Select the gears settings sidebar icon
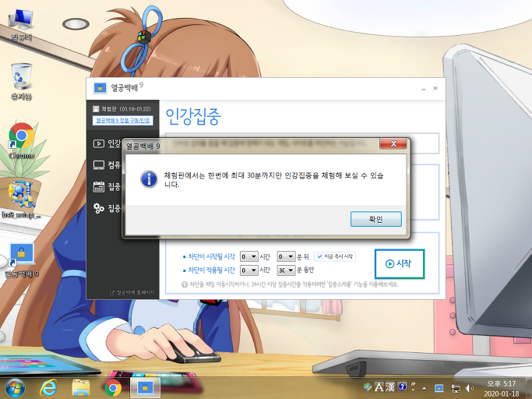 pos(99,208)
